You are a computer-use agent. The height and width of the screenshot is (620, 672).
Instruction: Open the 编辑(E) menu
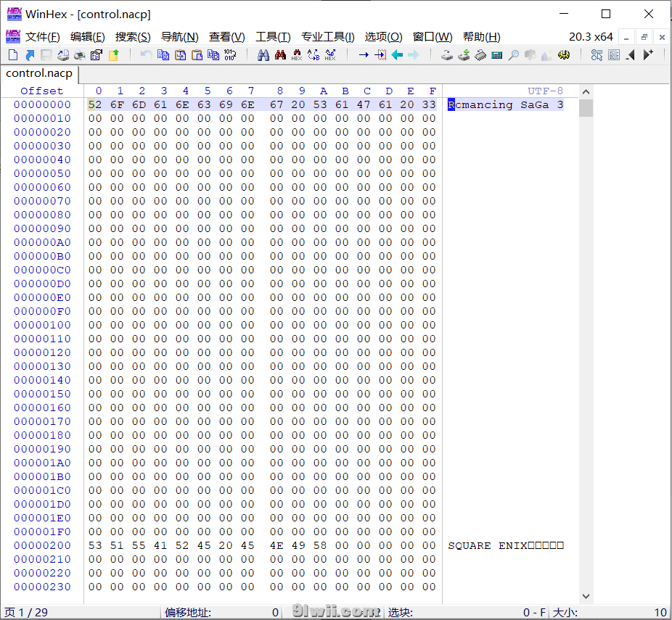pos(87,37)
